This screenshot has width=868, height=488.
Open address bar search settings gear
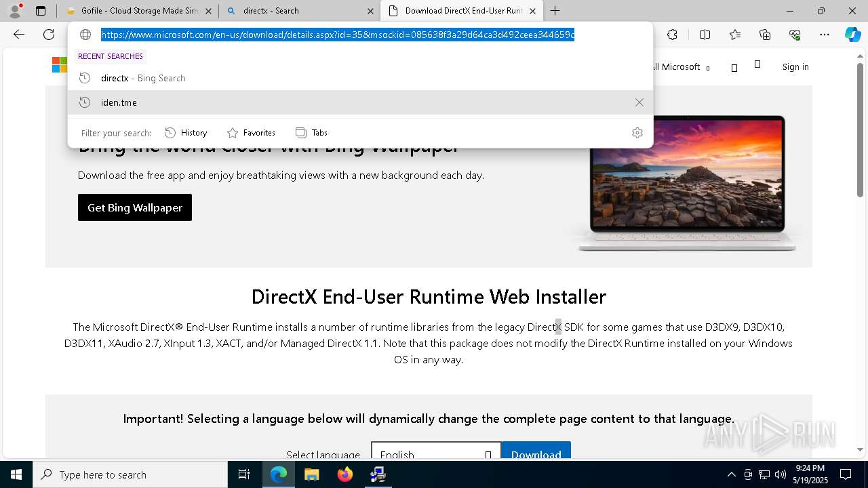pos(637,133)
